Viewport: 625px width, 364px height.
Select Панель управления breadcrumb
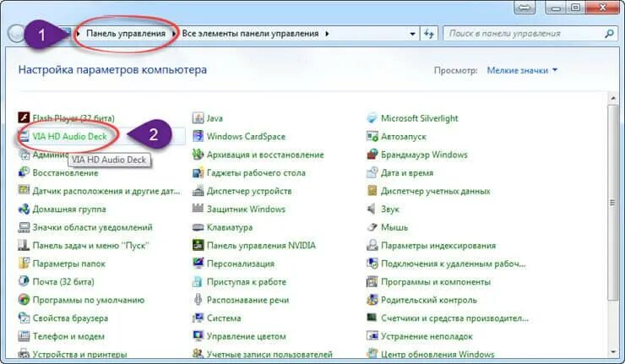coord(126,34)
